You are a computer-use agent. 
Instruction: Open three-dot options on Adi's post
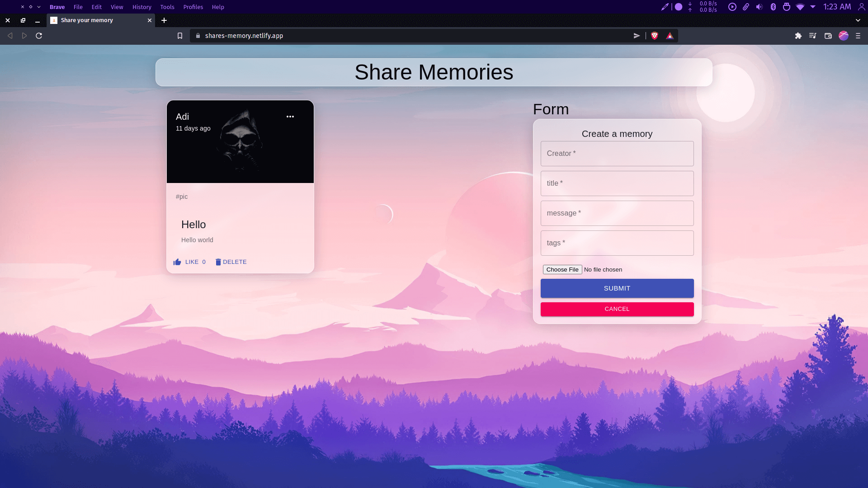click(290, 117)
